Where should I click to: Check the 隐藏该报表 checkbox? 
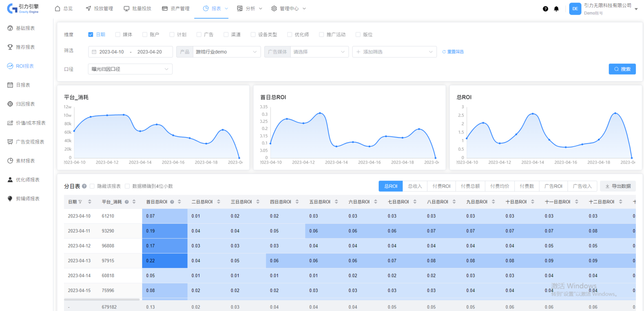92,186
